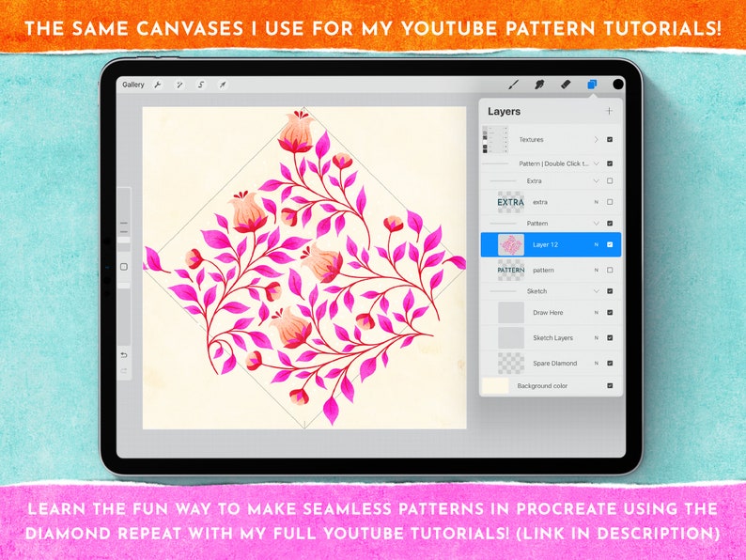Activate the Transform arrow tool
Viewport: 746px width, 560px height.
222,85
